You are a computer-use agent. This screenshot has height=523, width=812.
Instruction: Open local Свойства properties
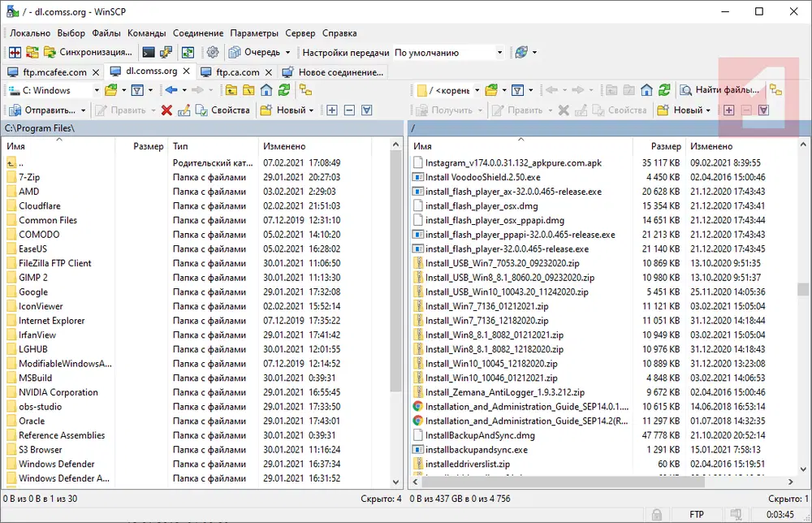tap(222, 110)
